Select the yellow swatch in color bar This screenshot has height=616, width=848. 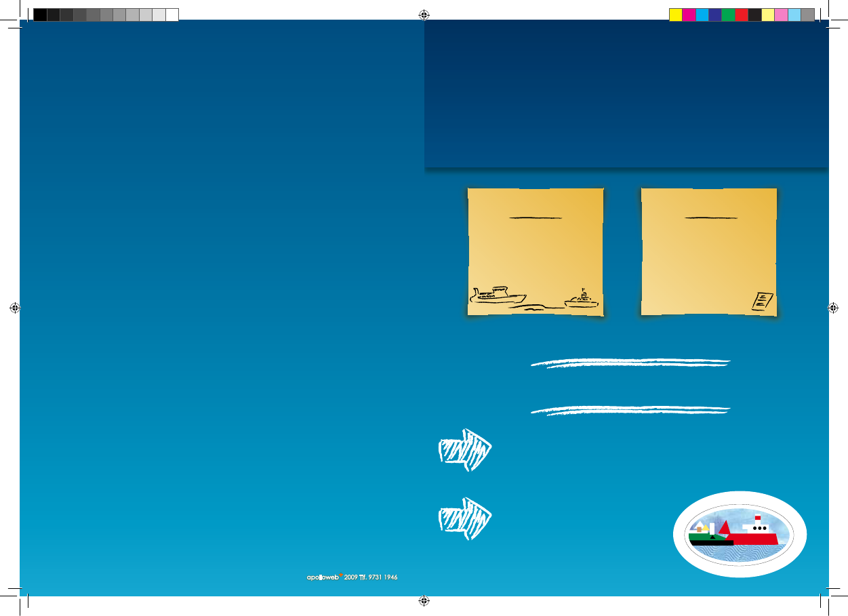(x=675, y=15)
